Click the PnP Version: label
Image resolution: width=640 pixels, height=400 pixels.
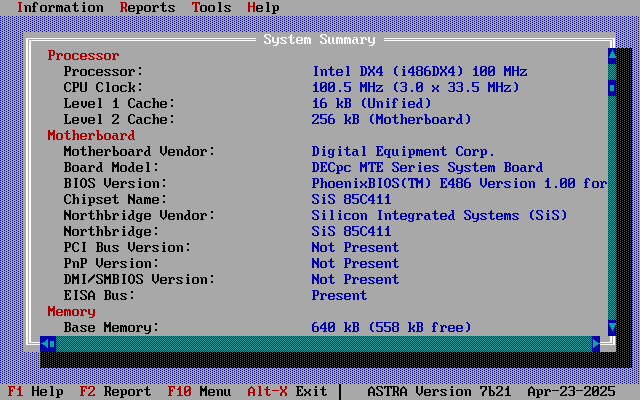(x=111, y=263)
